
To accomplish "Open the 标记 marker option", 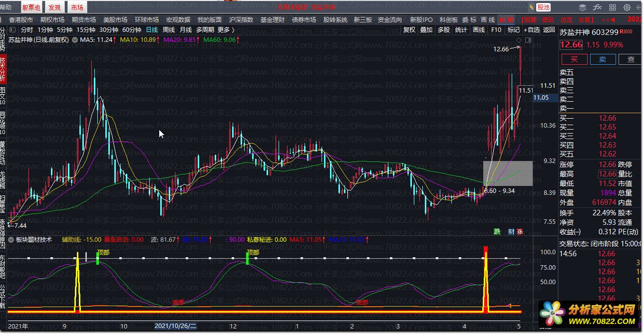I will click(514, 30).
